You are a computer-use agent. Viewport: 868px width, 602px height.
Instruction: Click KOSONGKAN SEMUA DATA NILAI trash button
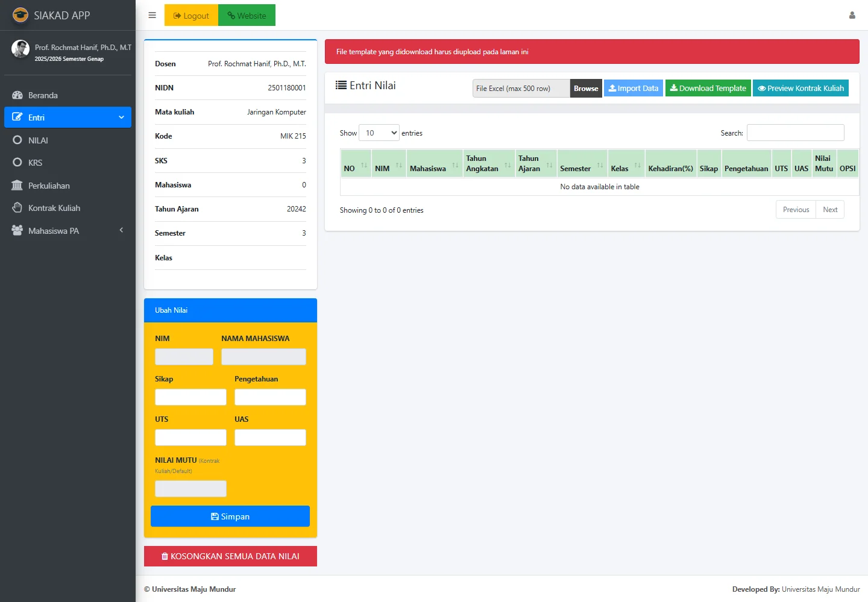[230, 556]
